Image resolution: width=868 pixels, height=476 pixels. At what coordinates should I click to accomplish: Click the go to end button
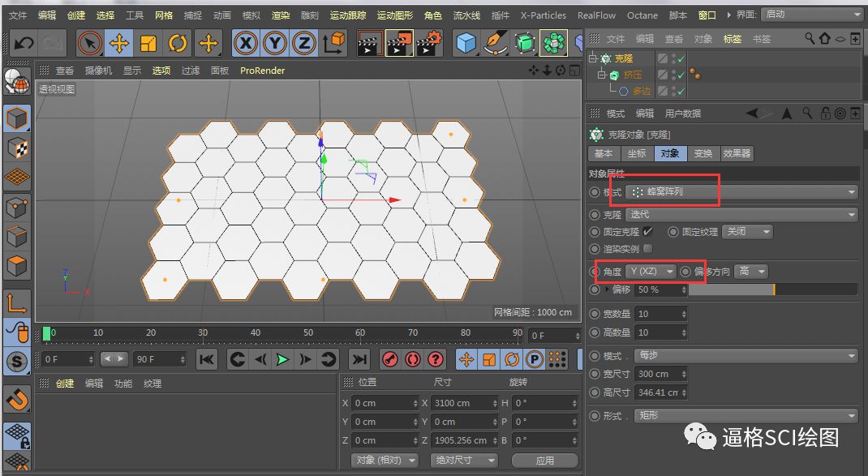tap(359, 359)
